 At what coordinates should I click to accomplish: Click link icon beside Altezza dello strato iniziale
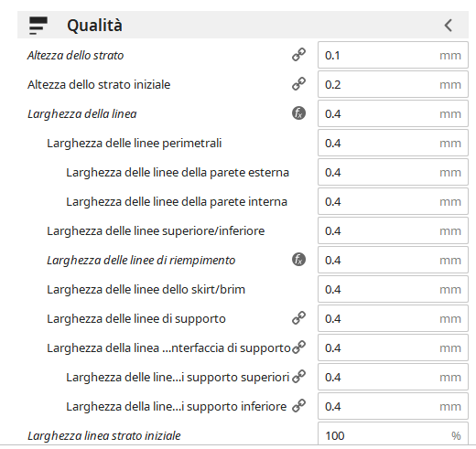click(x=298, y=84)
